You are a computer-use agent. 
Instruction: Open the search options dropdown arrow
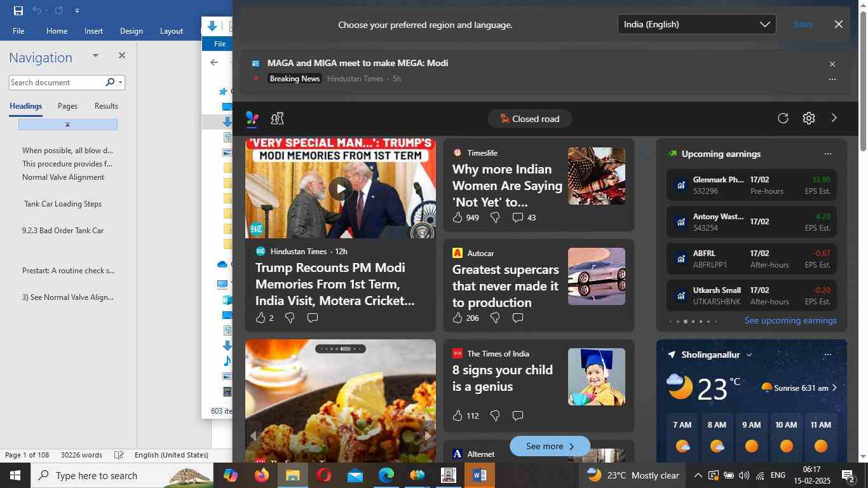[120, 83]
